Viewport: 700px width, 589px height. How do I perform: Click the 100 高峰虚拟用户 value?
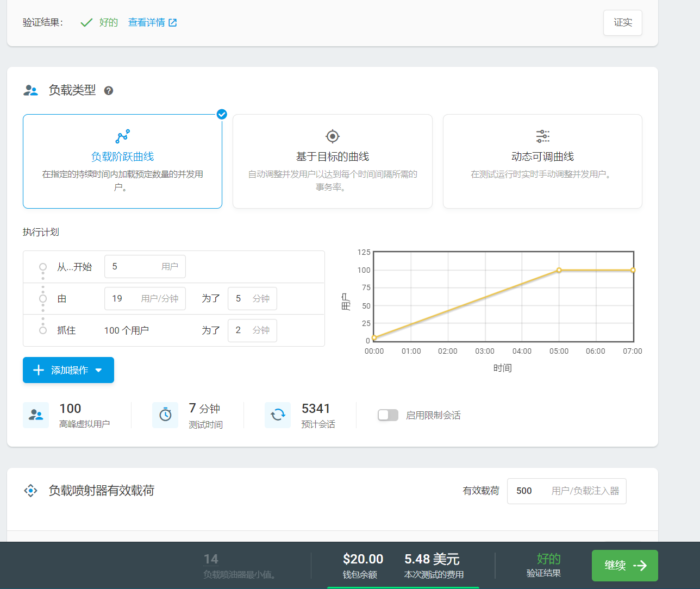tap(70, 409)
